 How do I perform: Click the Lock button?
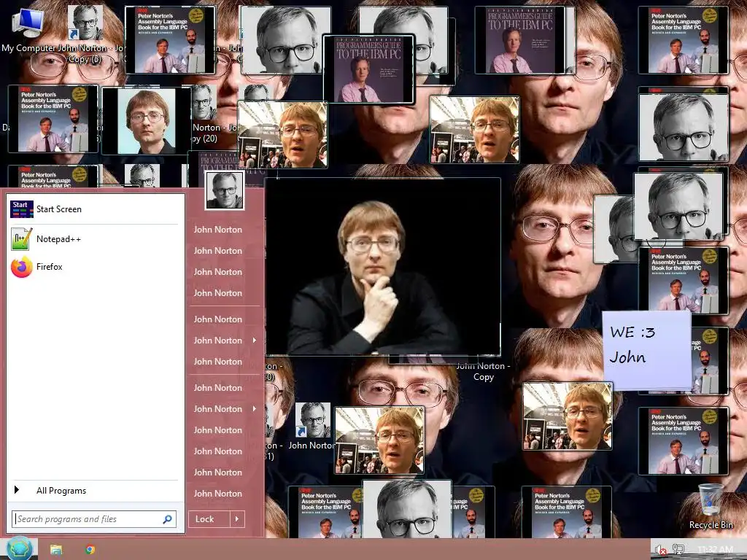coord(209,519)
